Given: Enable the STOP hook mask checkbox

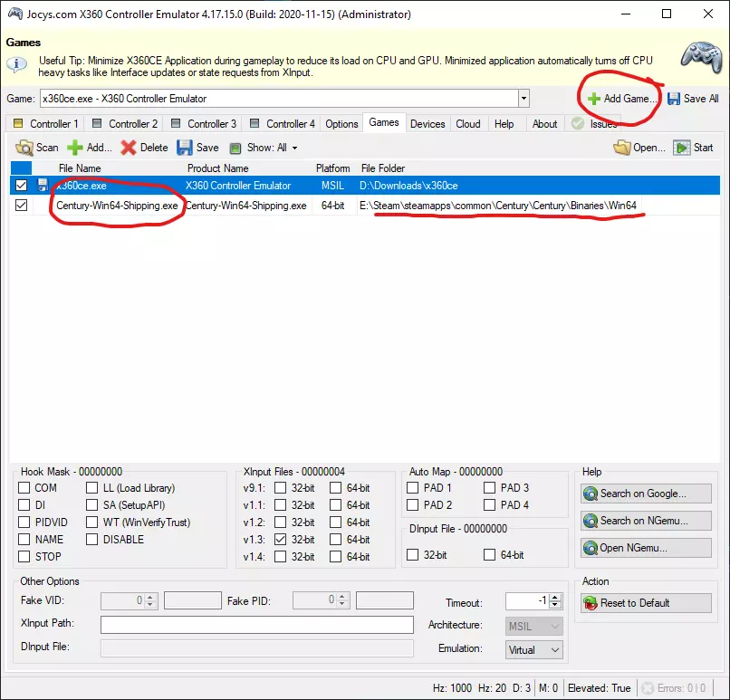Looking at the screenshot, I should click(24, 557).
